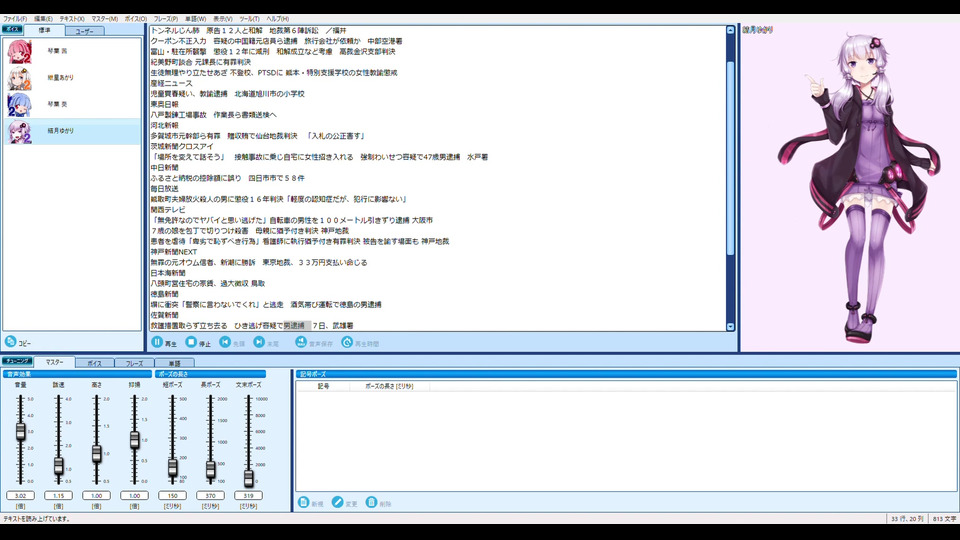Select the 琴葉 葵 voice preset
The image size is (960, 540).
pos(72,104)
